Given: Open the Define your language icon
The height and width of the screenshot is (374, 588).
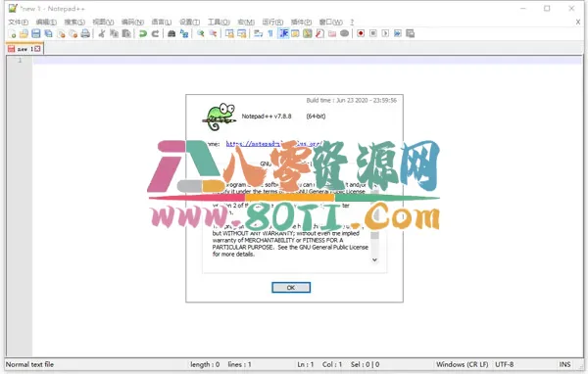Looking at the screenshot, I should [x=295, y=33].
